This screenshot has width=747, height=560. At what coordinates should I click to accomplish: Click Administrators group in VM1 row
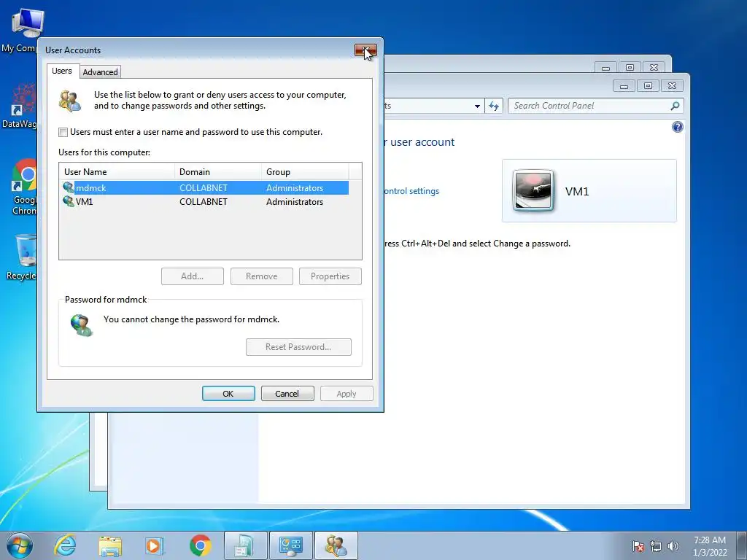pos(295,202)
